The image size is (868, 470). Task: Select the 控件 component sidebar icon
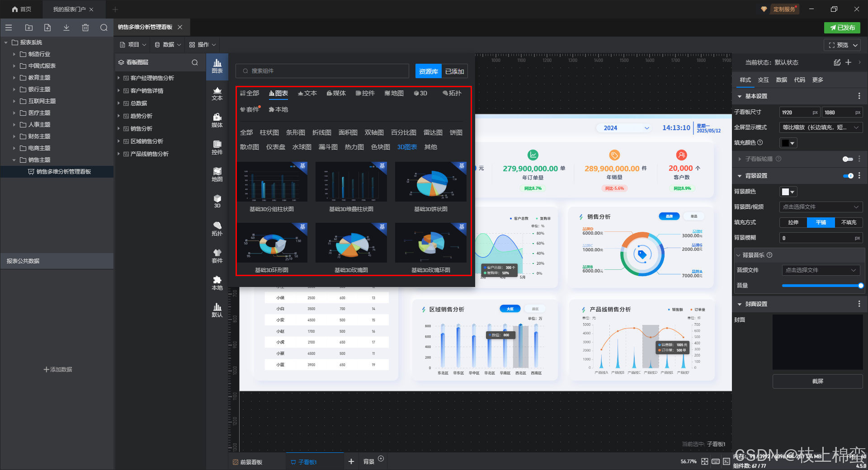pyautogui.click(x=217, y=148)
